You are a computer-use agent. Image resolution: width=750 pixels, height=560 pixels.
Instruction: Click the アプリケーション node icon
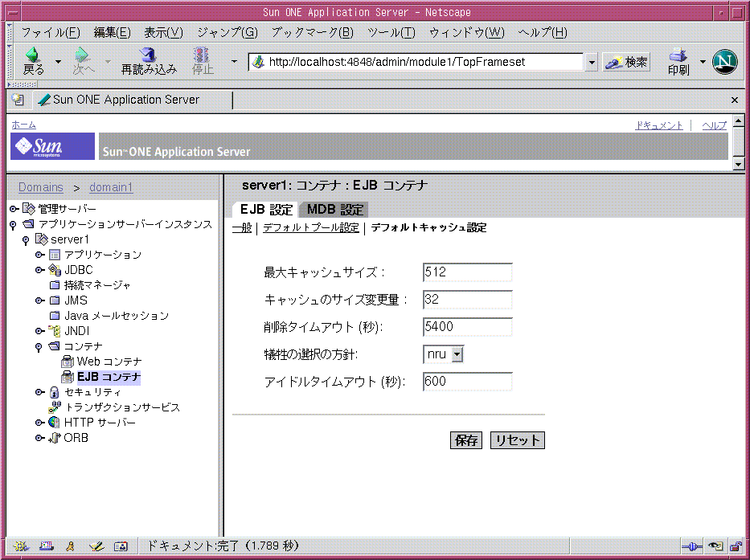click(x=55, y=255)
